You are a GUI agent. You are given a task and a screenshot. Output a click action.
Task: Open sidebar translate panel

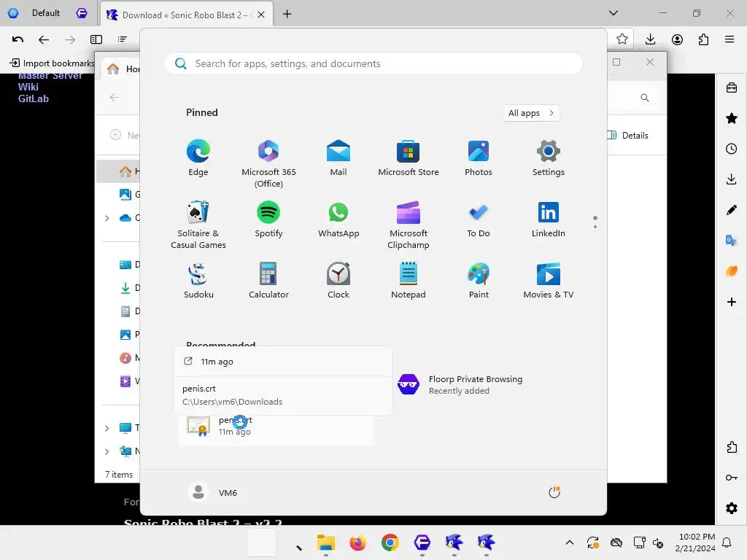coord(732,241)
